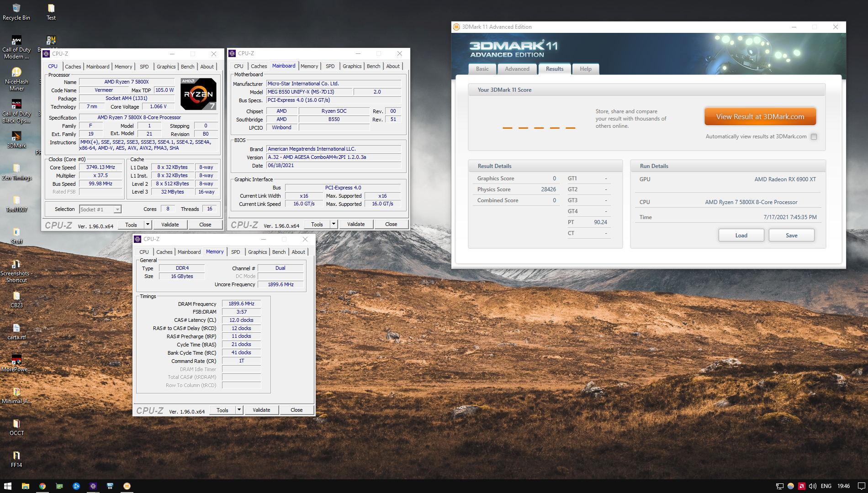This screenshot has height=493, width=868.
Task: Click the Save button in Run Details
Action: coord(791,236)
